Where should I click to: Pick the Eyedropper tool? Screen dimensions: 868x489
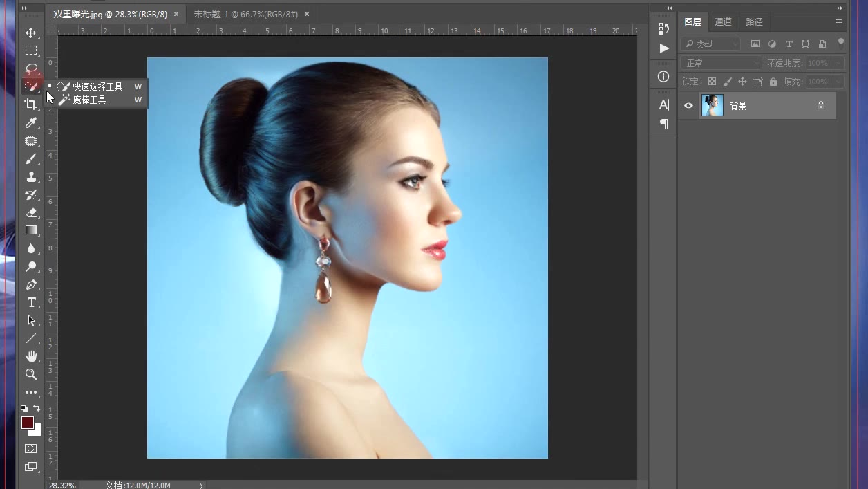tap(31, 122)
